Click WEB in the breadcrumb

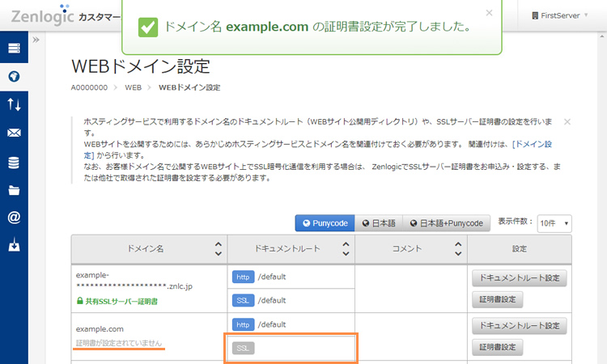pos(133,87)
